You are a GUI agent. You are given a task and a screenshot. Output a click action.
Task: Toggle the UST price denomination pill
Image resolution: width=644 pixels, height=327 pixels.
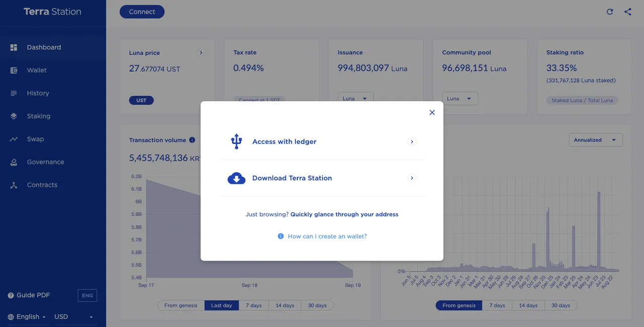141,100
